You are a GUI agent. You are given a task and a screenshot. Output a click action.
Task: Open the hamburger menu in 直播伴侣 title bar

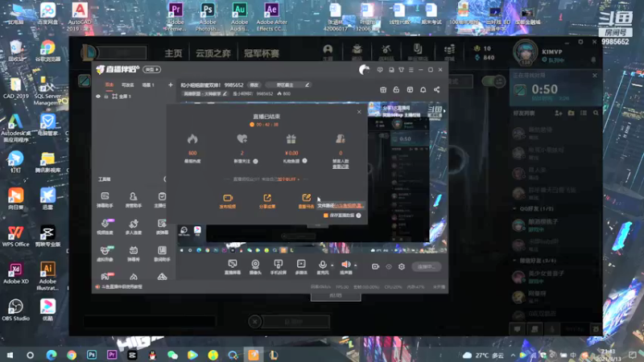[x=411, y=70]
